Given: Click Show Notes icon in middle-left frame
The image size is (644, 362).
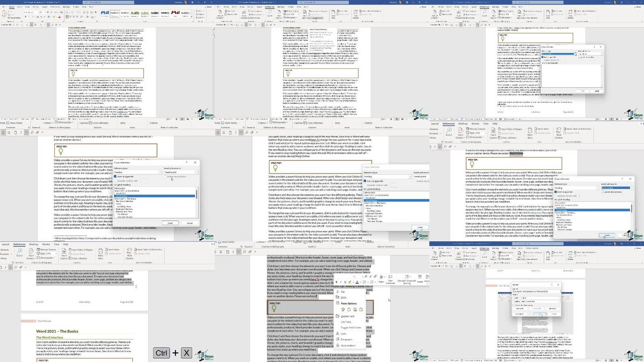Looking at the screenshot, I should click(x=8, y=123).
